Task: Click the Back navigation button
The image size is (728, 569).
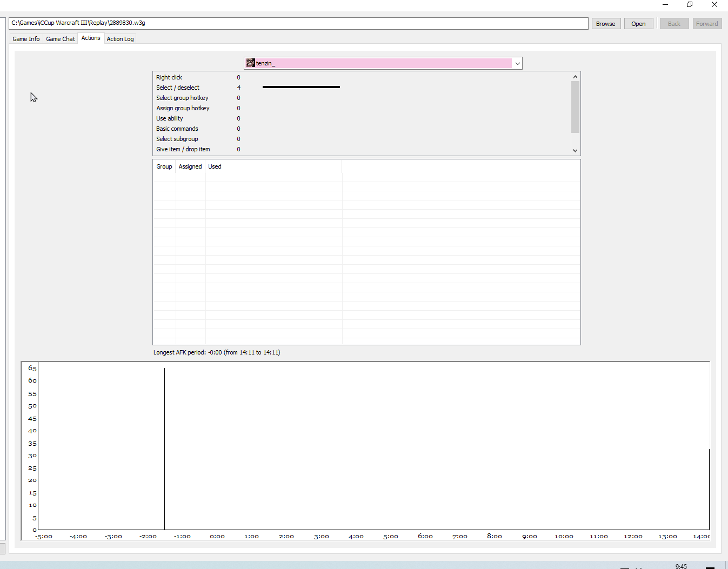Action: [674, 24]
